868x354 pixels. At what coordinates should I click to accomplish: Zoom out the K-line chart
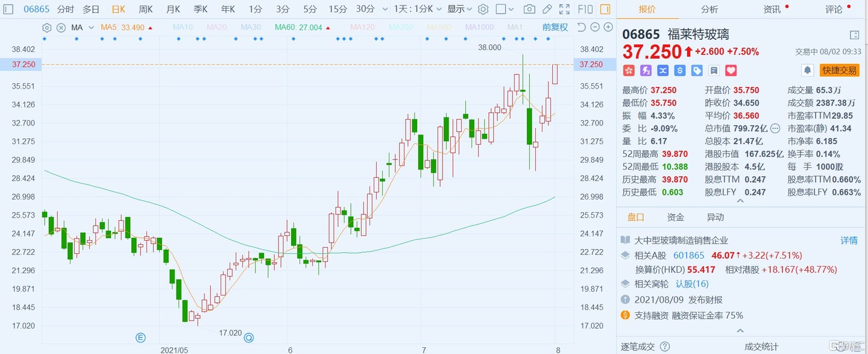(594, 27)
